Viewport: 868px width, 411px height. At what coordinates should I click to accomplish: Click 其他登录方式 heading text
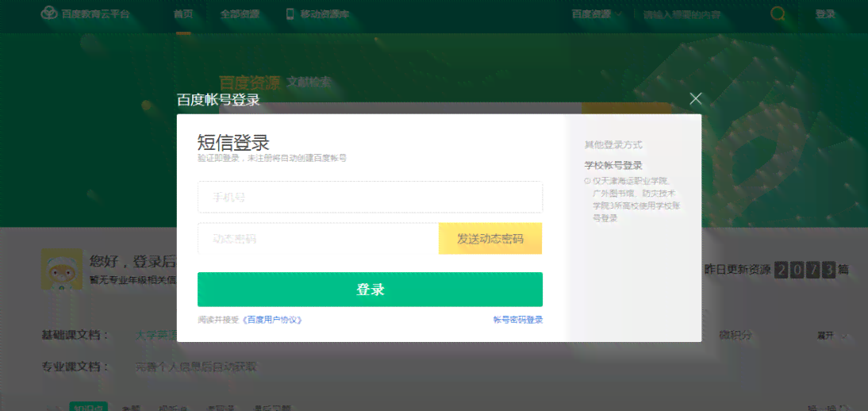point(613,144)
